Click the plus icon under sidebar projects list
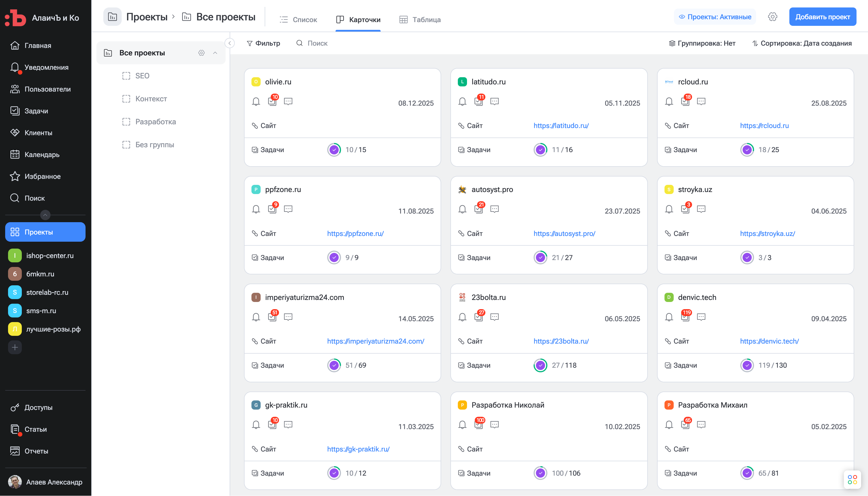The width and height of the screenshot is (868, 496). tap(15, 348)
